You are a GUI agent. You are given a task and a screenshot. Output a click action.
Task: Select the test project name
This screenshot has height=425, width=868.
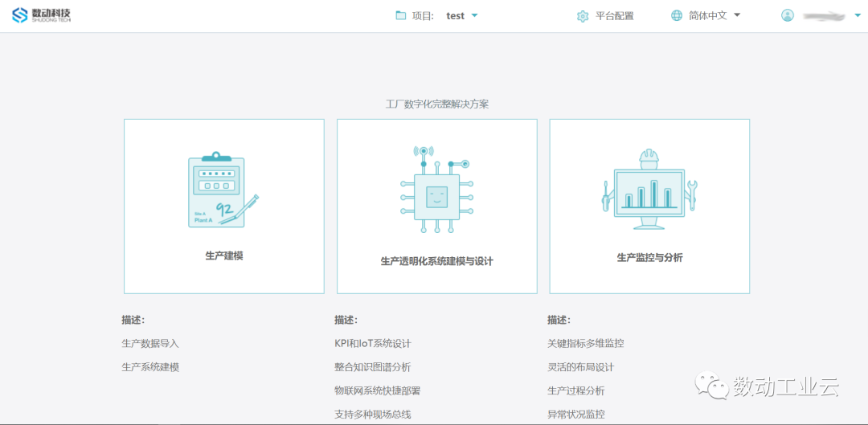pos(455,16)
